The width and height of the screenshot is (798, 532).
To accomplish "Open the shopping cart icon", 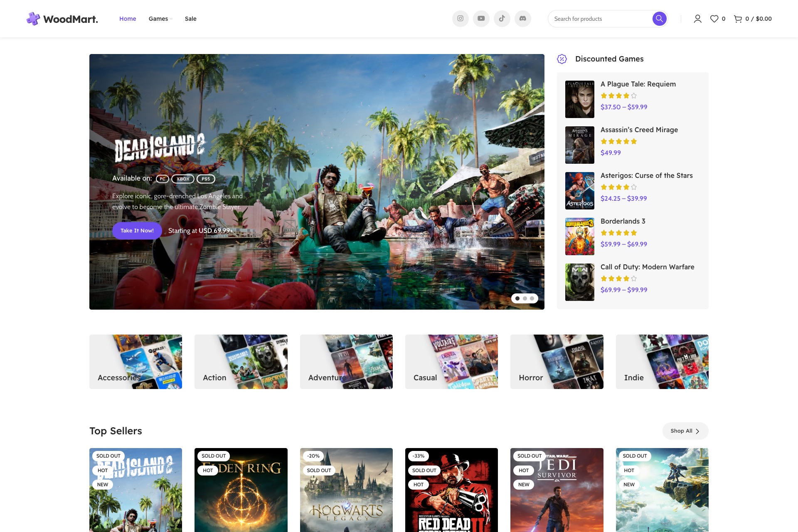I will click(x=738, y=19).
